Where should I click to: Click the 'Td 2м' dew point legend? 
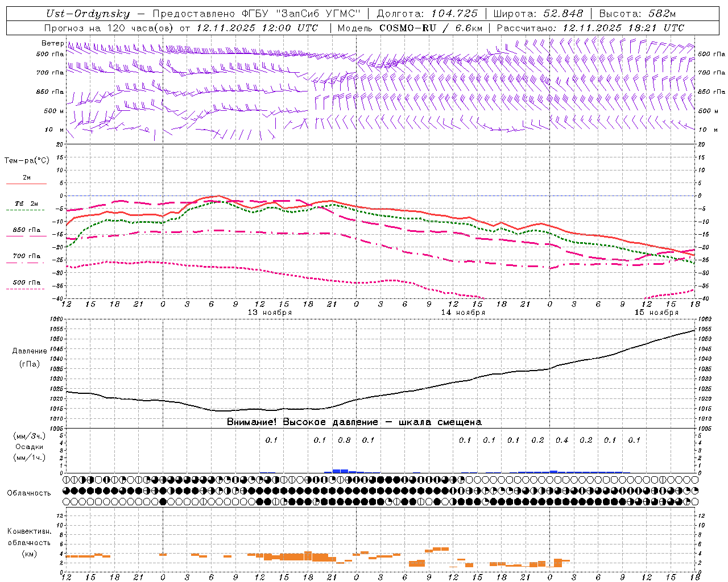click(26, 203)
